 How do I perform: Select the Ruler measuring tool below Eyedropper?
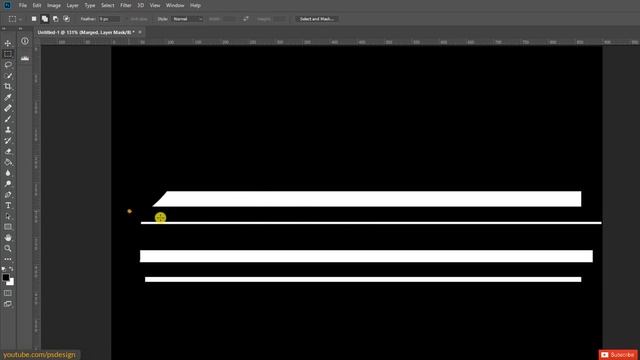click(8, 108)
